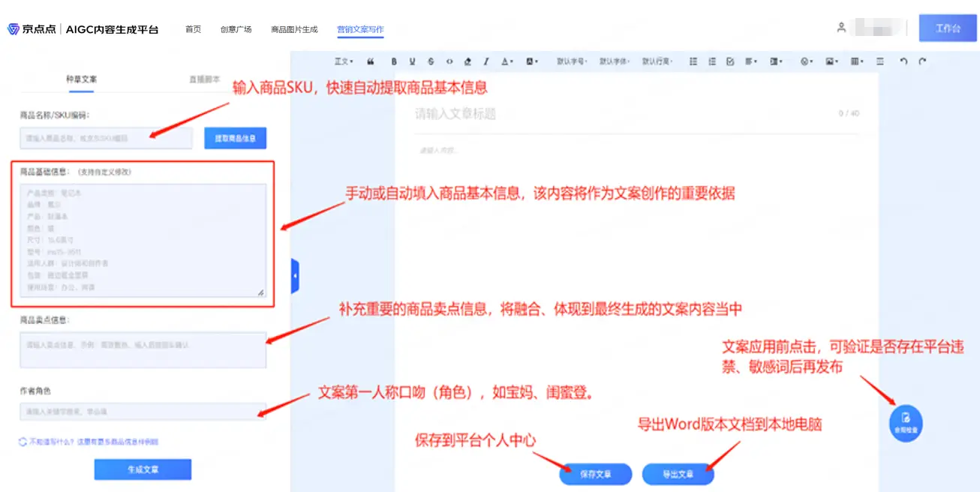Open the 营销文案写作 navigation menu item
The width and height of the screenshot is (980, 492).
(360, 29)
